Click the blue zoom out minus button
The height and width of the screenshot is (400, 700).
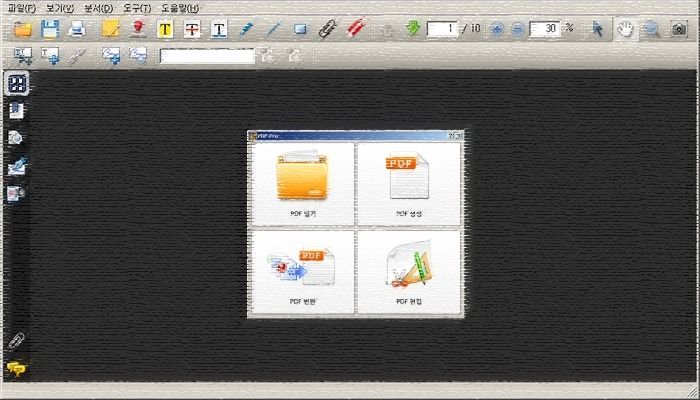pos(517,29)
